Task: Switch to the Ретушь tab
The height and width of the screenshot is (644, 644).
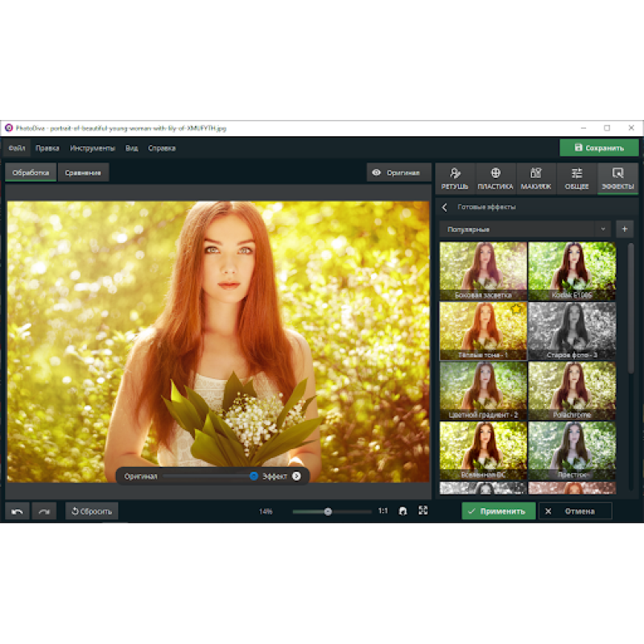Action: [455, 178]
